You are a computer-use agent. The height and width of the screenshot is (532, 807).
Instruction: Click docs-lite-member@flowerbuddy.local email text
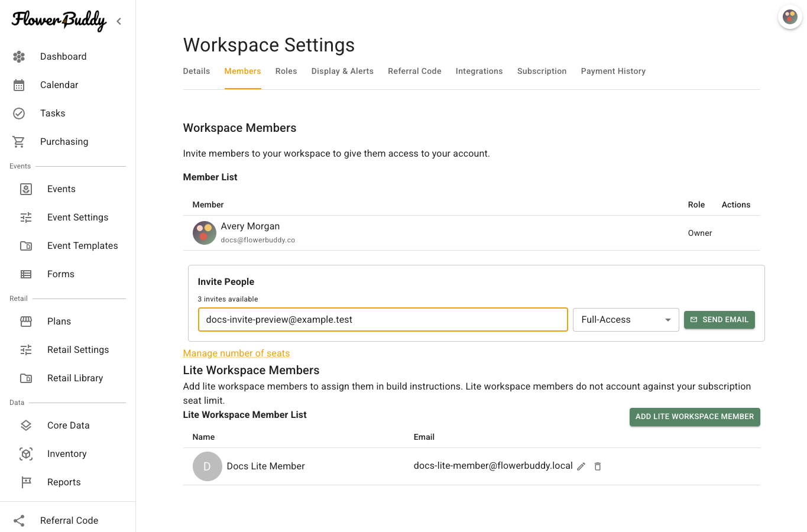click(493, 466)
